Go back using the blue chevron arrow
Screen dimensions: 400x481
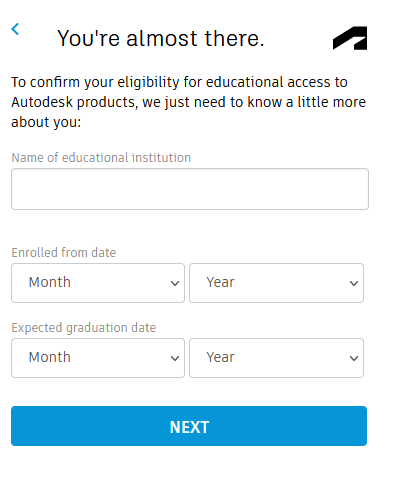tap(15, 29)
